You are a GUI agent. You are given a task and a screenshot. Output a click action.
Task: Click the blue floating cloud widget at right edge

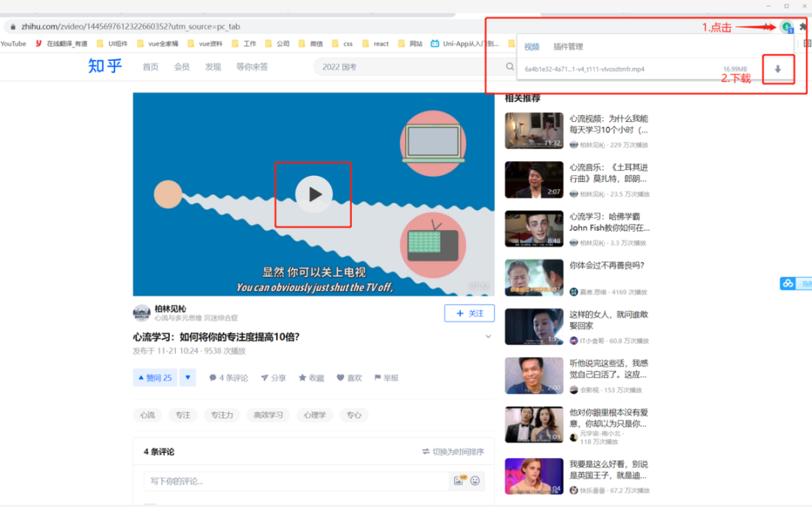pyautogui.click(x=795, y=284)
